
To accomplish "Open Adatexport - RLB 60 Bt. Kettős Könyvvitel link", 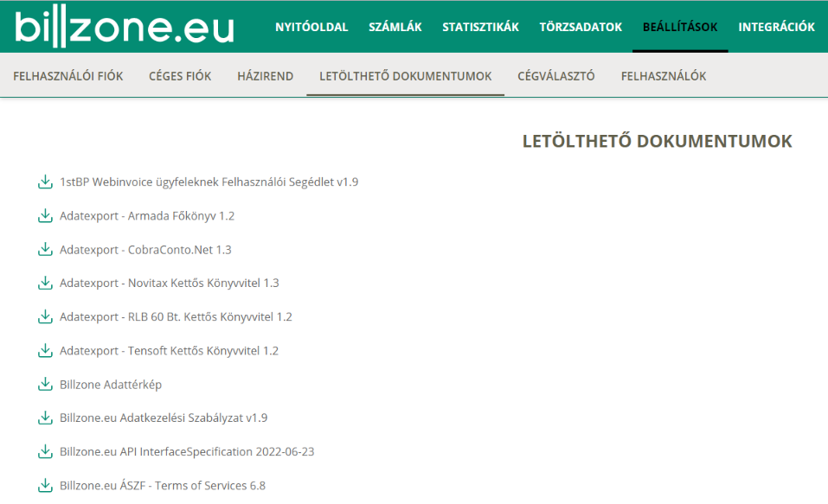I will click(x=176, y=316).
